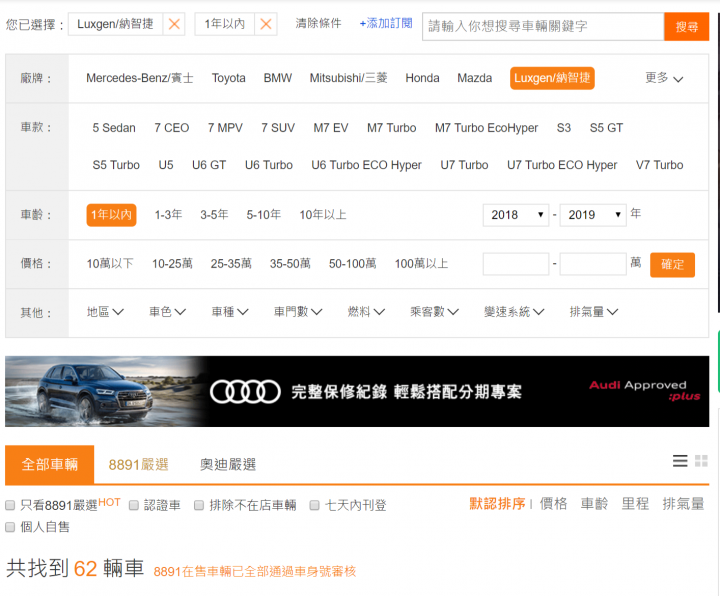720x596 pixels.
Task: Expand the 車種 vehicle type dropdown
Action: coord(230,312)
